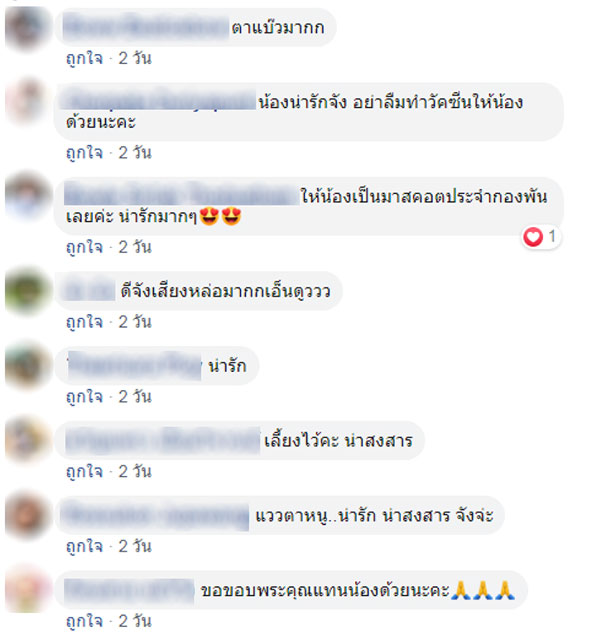Screen dimensions: 600x632
Task: Click the heart reaction icon on the mascot comment
Action: (x=533, y=237)
